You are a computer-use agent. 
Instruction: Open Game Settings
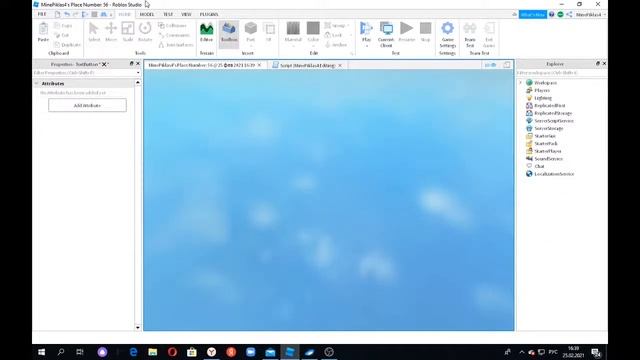coord(448,34)
